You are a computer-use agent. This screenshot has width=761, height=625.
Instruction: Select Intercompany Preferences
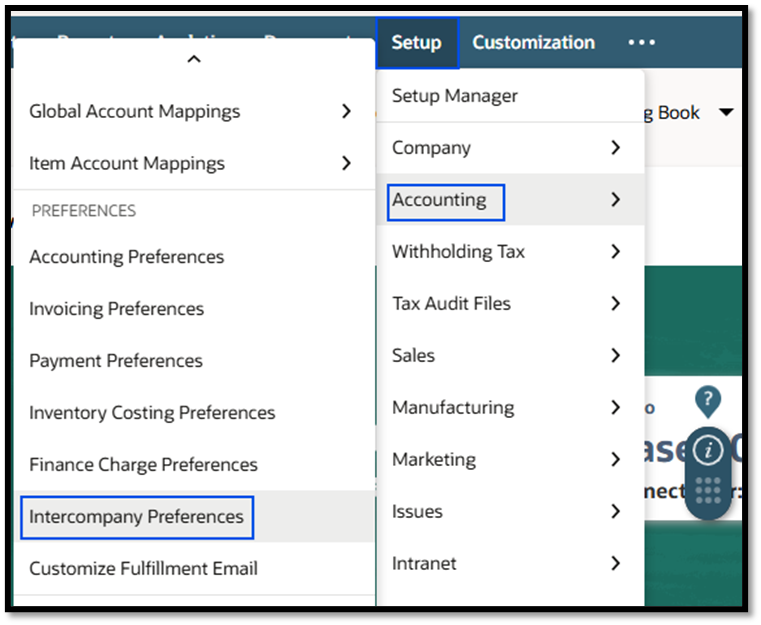click(137, 517)
